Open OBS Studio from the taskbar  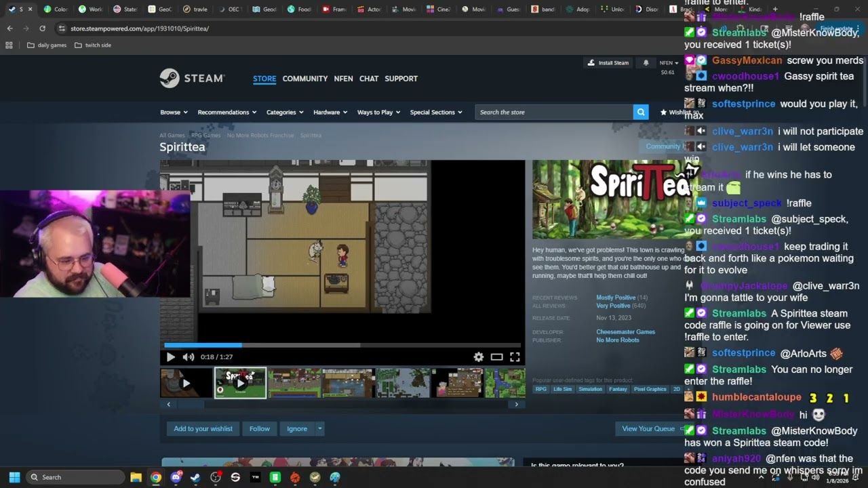(x=216, y=477)
